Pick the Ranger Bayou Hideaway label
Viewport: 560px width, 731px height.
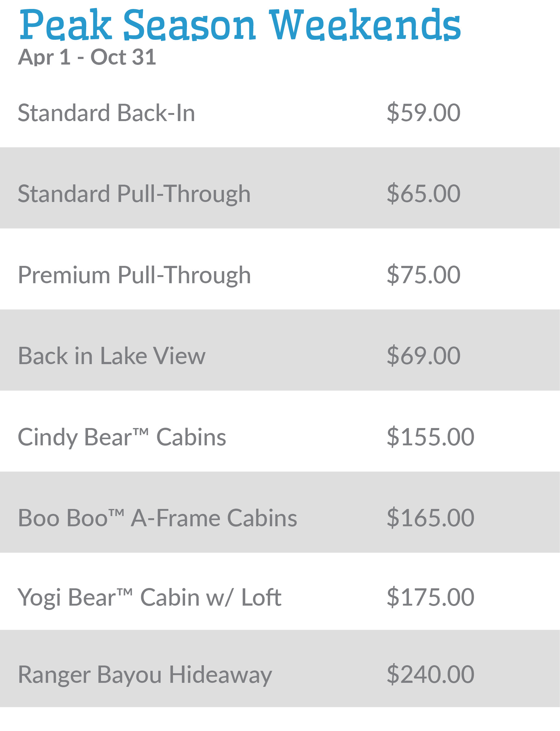145,675
